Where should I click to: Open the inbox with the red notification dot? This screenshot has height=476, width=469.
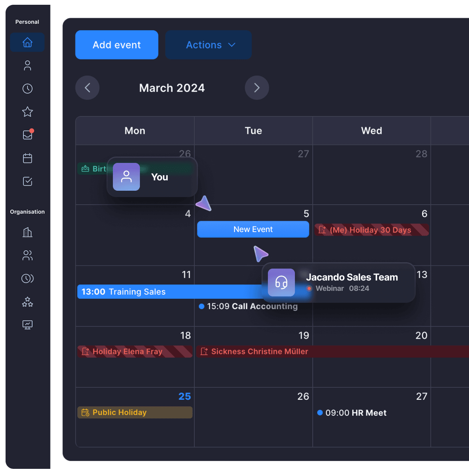click(27, 135)
